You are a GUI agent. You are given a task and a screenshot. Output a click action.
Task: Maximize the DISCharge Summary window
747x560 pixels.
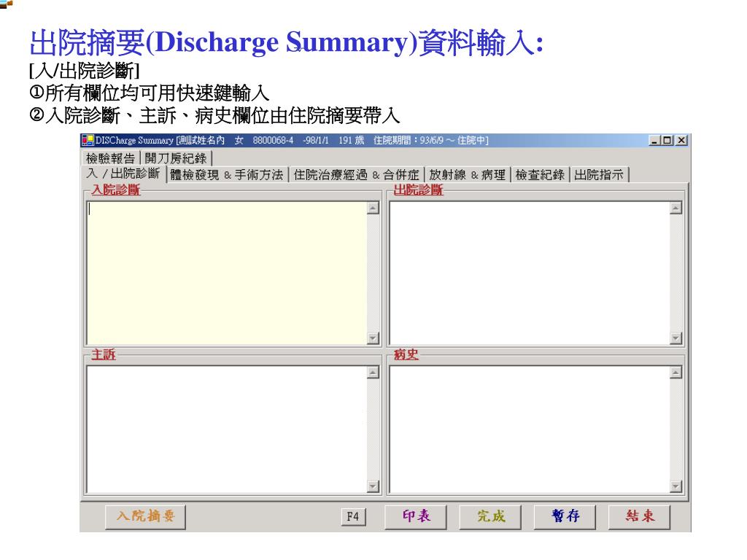pos(667,141)
